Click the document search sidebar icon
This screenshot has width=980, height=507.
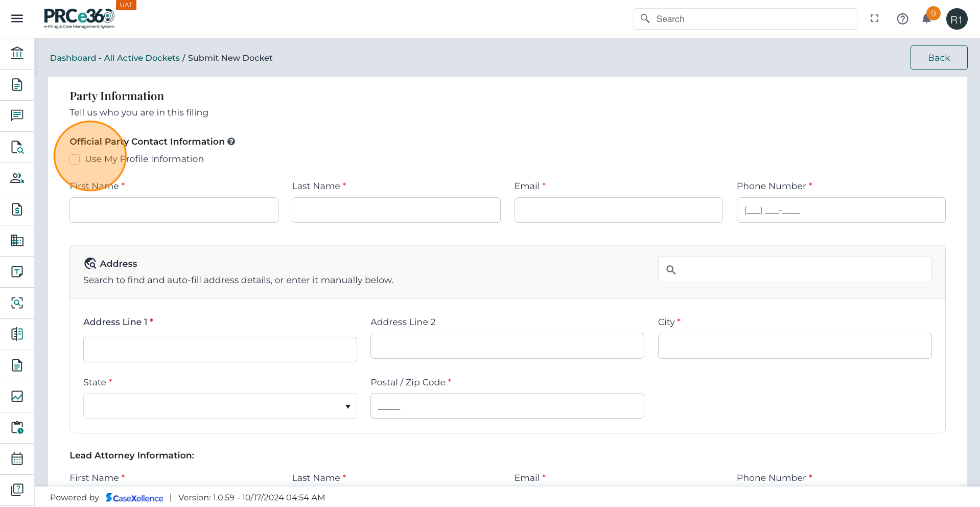click(x=17, y=147)
